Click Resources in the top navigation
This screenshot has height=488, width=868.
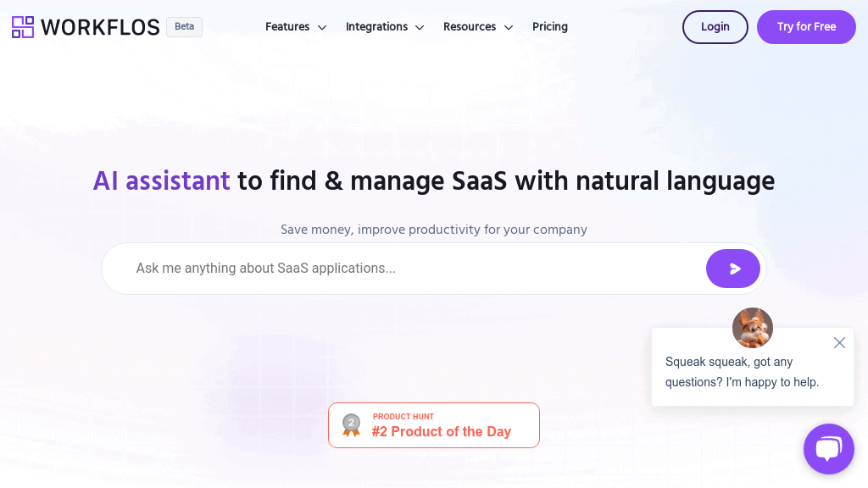(470, 26)
